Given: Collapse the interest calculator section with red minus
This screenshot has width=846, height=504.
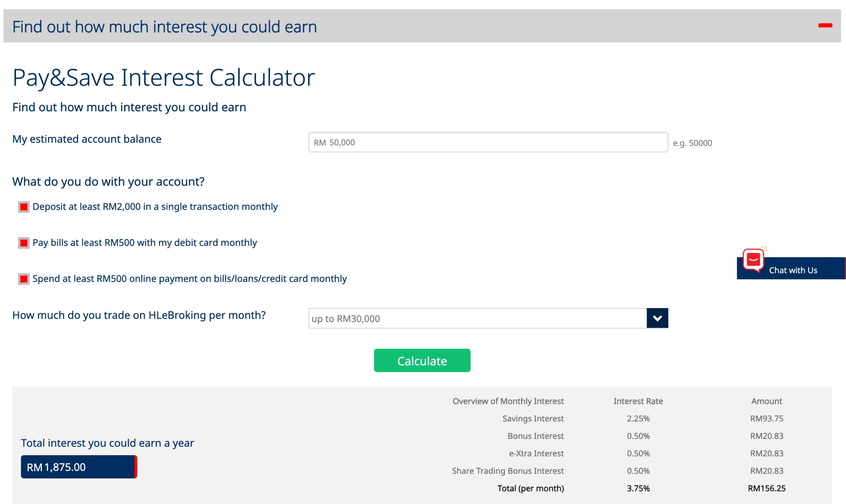Looking at the screenshot, I should 825,25.
